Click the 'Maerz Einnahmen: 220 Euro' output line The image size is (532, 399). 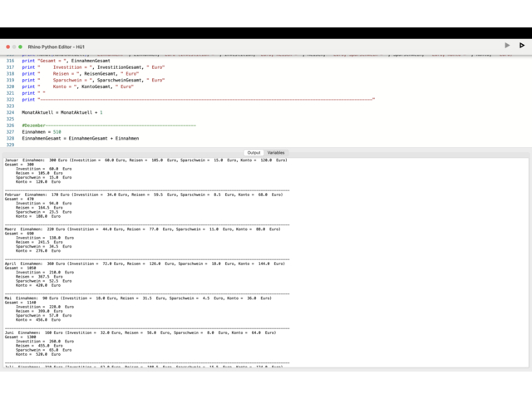click(x=142, y=229)
